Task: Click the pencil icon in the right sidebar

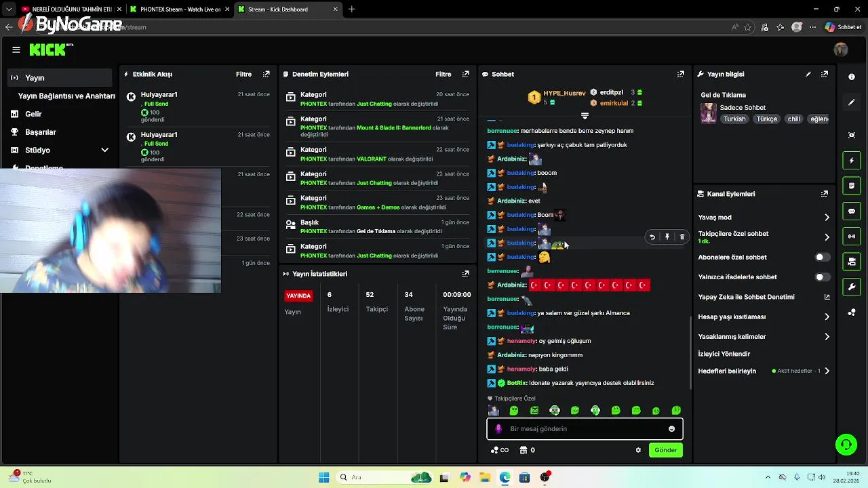Action: tap(852, 102)
